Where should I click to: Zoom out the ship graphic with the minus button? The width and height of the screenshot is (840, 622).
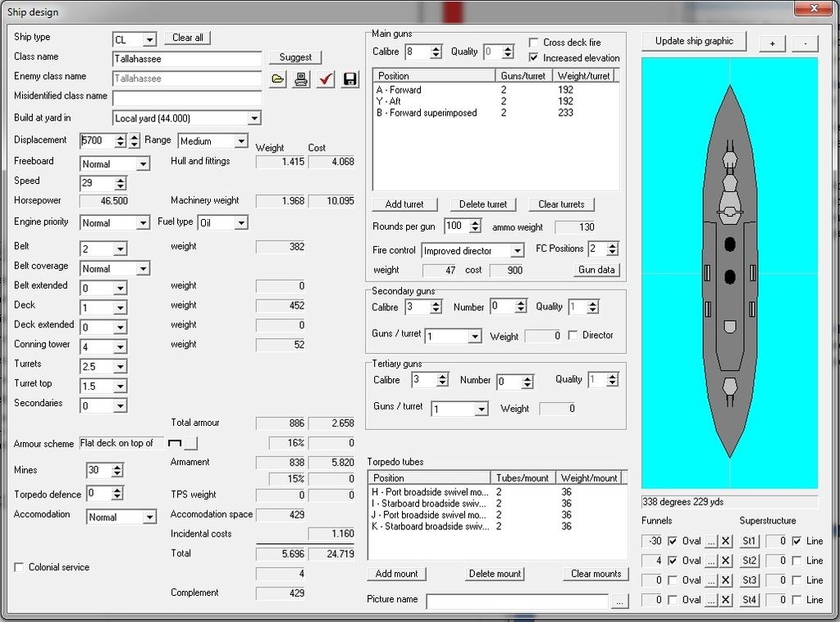(x=806, y=43)
